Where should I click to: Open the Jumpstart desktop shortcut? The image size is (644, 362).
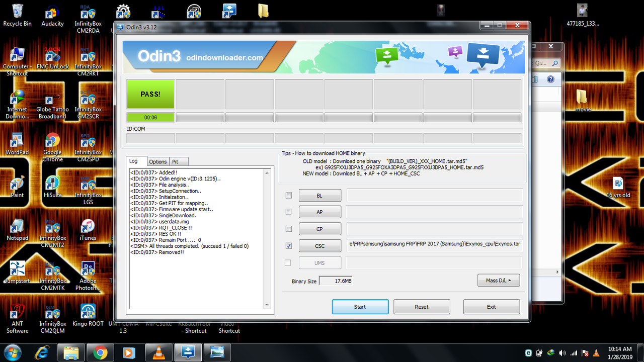pos(17,272)
